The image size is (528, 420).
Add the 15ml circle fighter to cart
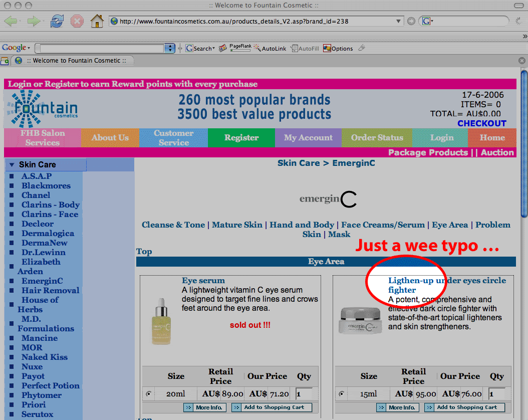[465, 407]
